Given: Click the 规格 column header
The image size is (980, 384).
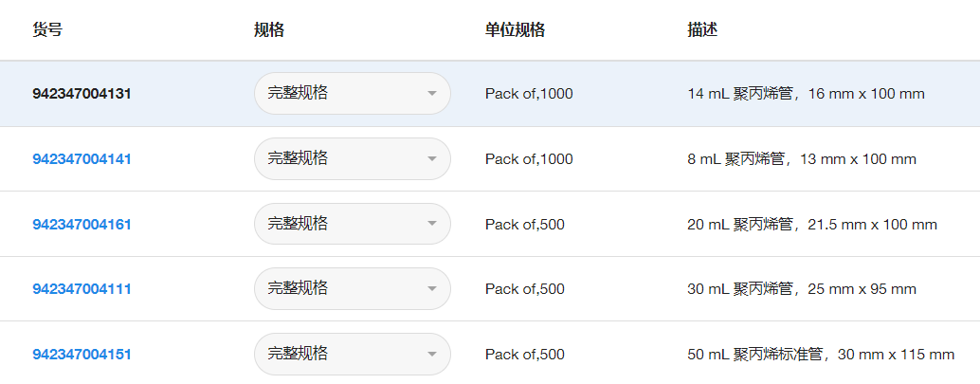Looking at the screenshot, I should click(269, 29).
